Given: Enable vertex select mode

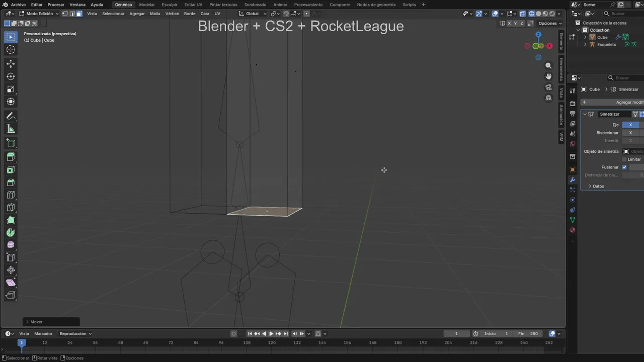Looking at the screenshot, I should (x=65, y=14).
